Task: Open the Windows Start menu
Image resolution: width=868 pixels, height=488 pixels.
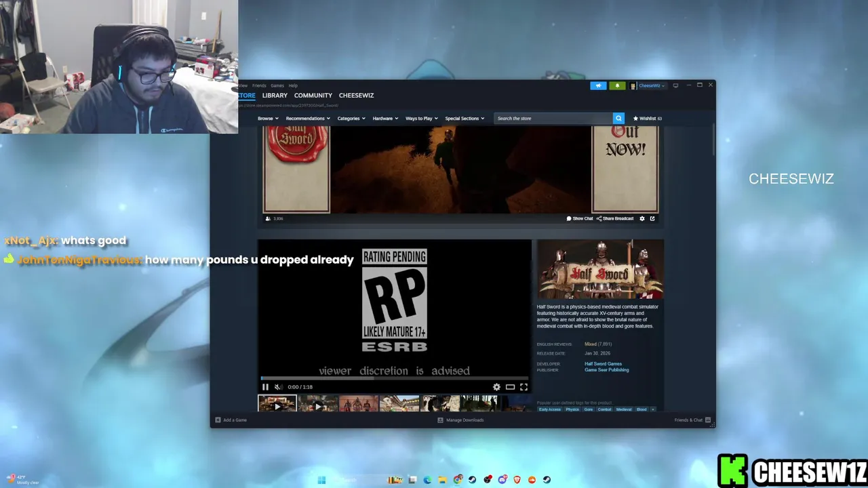Action: 321,480
